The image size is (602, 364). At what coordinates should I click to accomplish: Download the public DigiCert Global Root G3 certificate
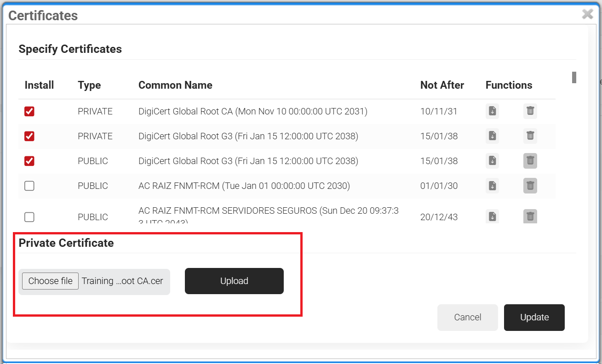point(492,161)
